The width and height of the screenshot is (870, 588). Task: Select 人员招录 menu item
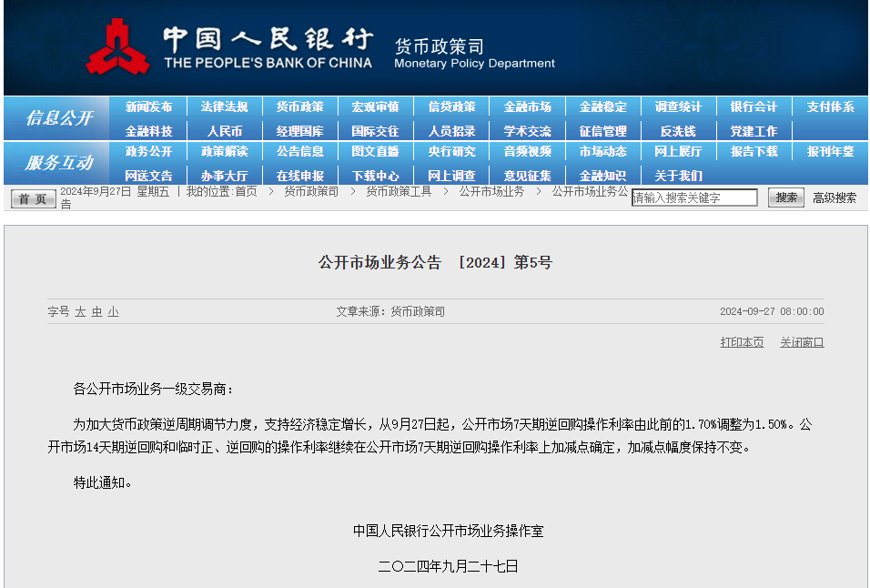(x=451, y=131)
